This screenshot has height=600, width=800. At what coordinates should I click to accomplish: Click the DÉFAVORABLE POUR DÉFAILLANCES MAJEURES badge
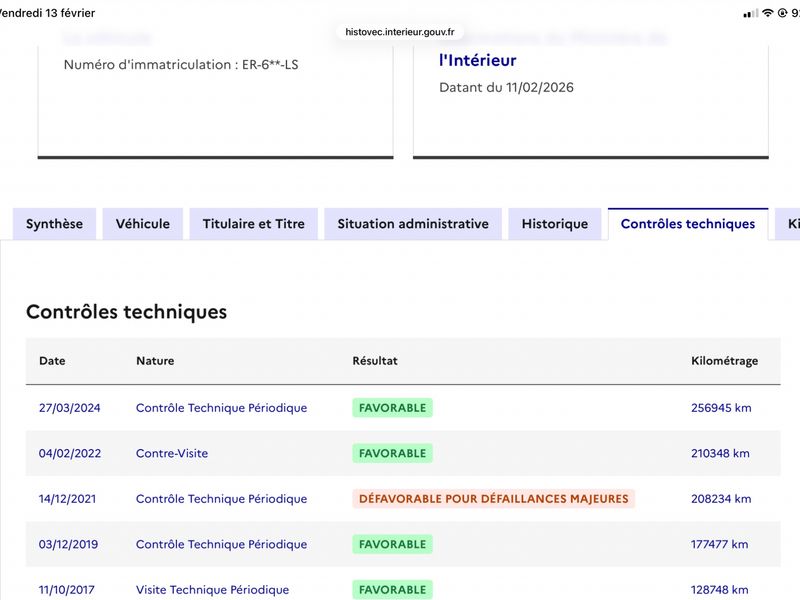pos(493,498)
